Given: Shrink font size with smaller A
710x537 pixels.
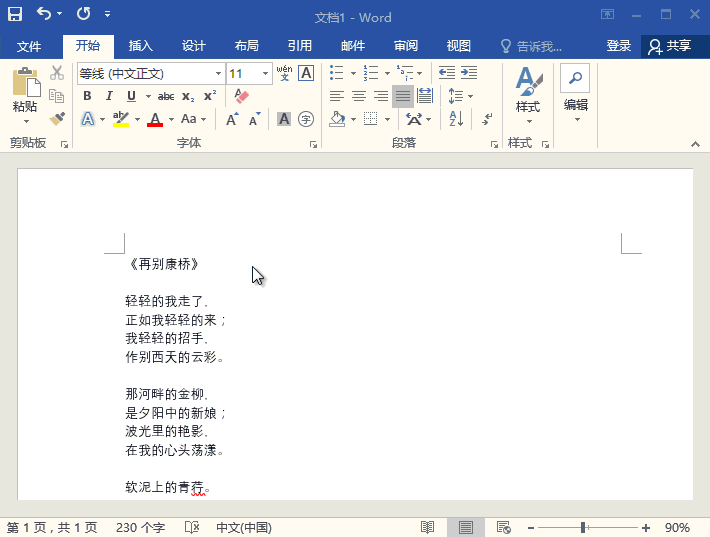Looking at the screenshot, I should [255, 119].
